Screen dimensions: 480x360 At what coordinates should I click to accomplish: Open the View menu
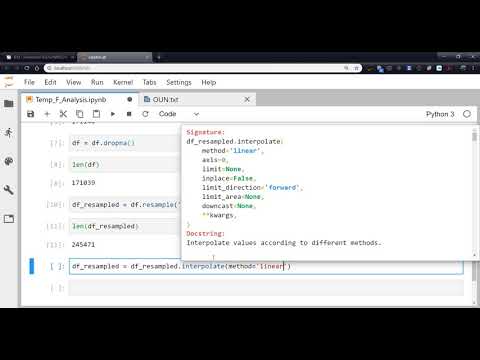[74, 82]
